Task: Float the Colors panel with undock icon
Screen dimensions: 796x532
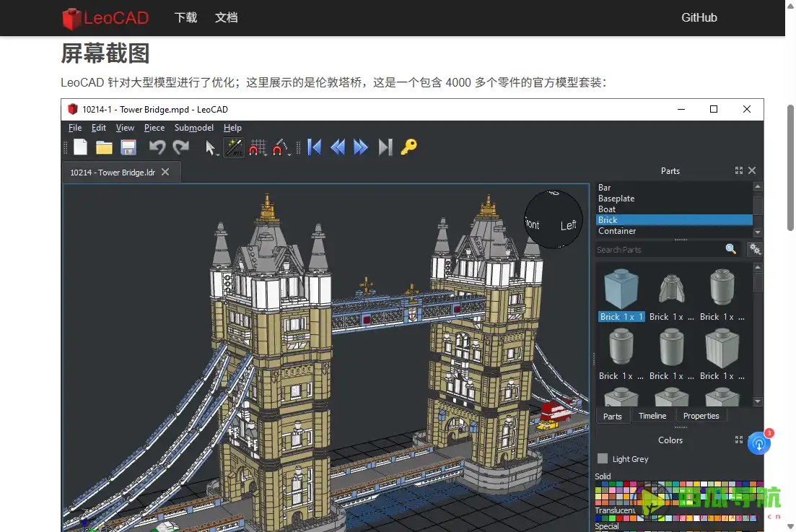Action: pos(739,440)
